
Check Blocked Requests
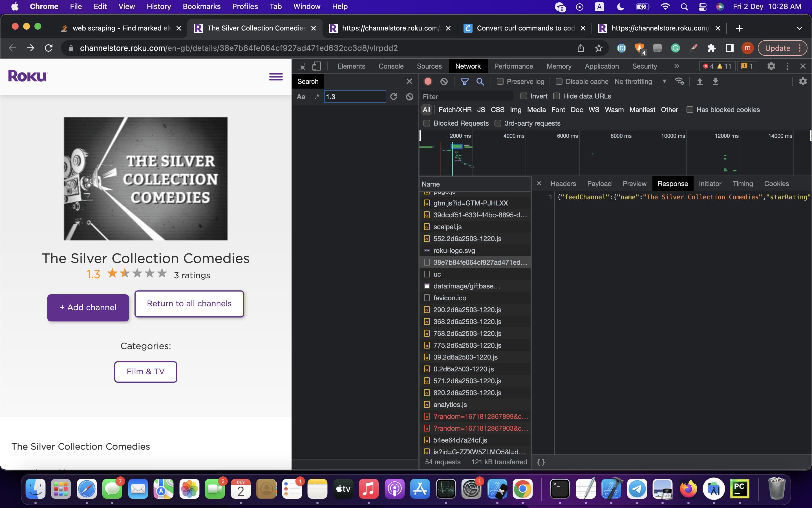point(427,123)
